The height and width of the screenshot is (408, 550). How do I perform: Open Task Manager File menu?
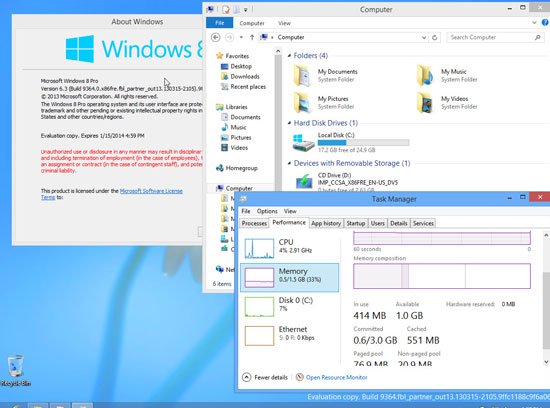tap(246, 211)
